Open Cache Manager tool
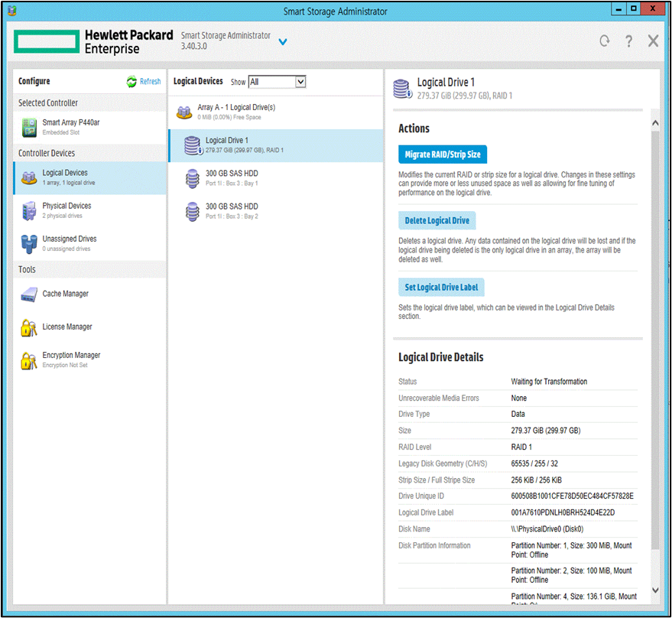The image size is (672, 618). click(x=89, y=294)
